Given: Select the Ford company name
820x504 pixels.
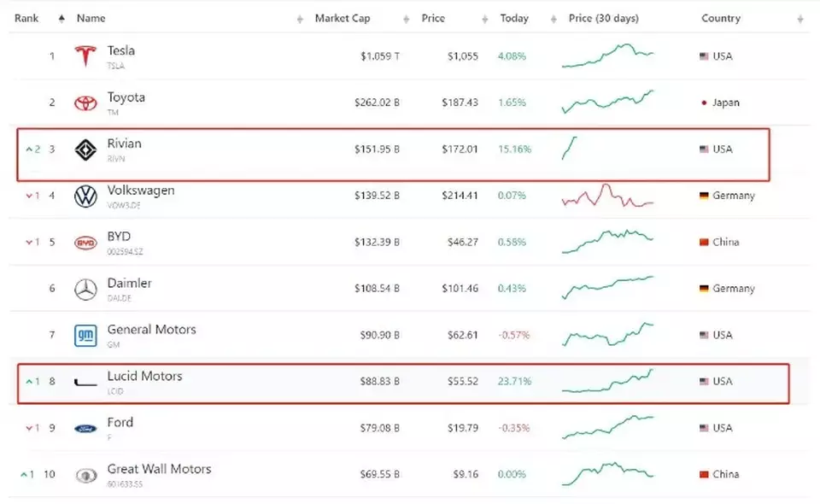Looking at the screenshot, I should click(x=120, y=423).
